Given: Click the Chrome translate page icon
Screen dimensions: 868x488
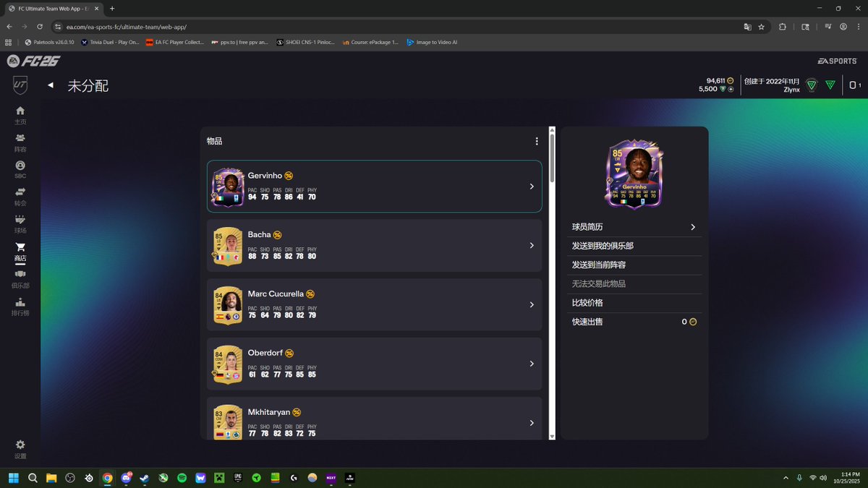Looking at the screenshot, I should pyautogui.click(x=747, y=27).
